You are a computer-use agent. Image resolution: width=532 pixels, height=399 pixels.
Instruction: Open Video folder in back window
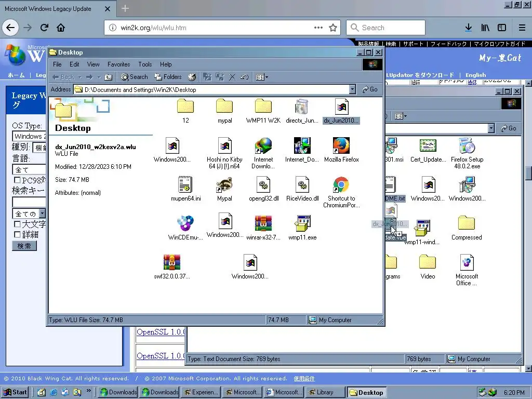point(428,262)
